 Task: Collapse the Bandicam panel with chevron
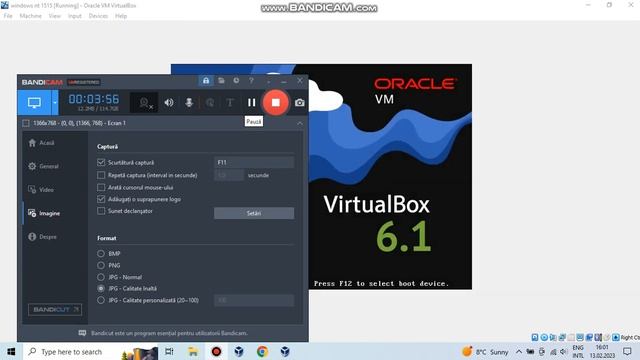[x=300, y=123]
